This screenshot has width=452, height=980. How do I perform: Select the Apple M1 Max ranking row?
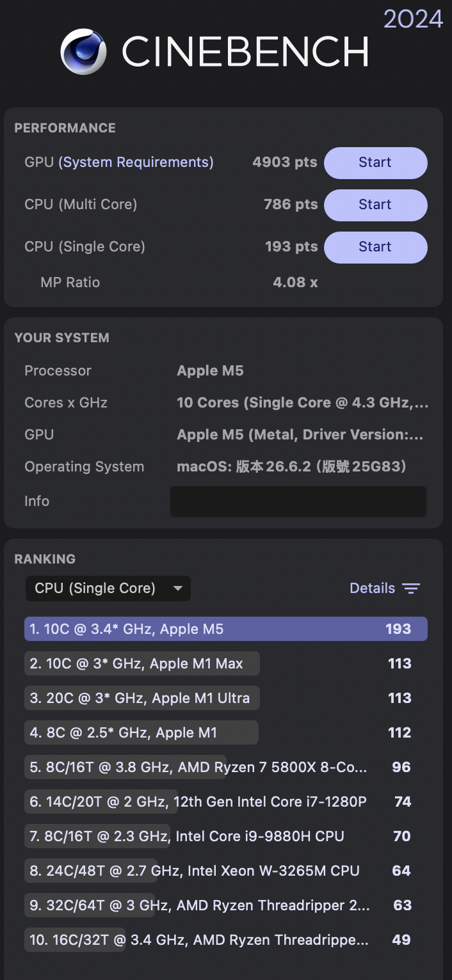point(226,663)
